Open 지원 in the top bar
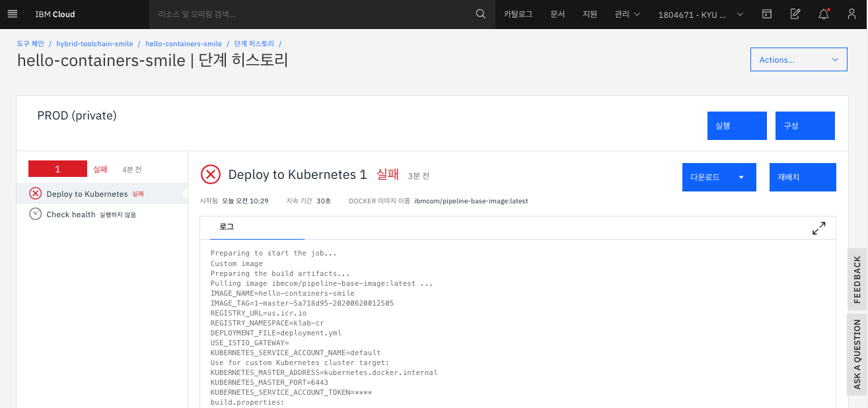Viewport: 868px width, 408px height. [x=590, y=14]
